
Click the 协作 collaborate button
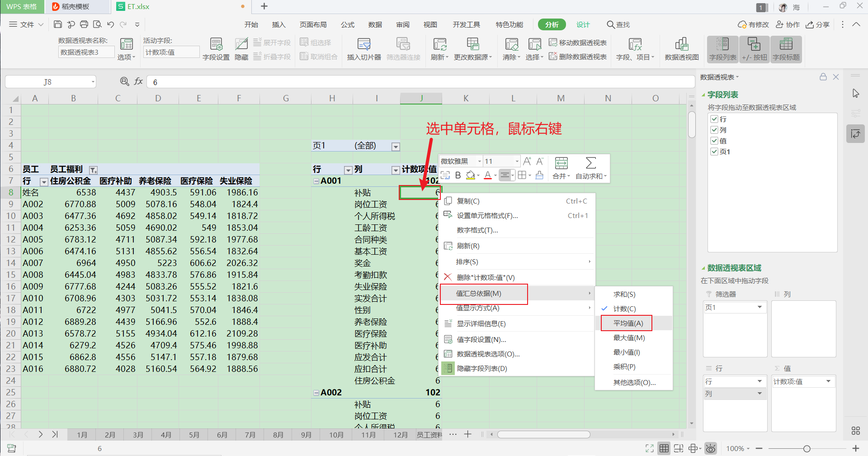tap(788, 24)
